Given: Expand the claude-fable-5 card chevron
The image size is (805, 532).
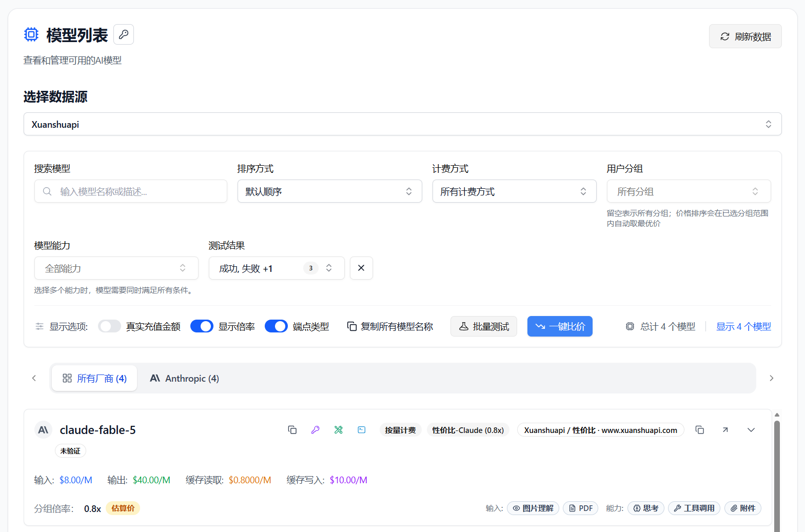Looking at the screenshot, I should click(751, 430).
